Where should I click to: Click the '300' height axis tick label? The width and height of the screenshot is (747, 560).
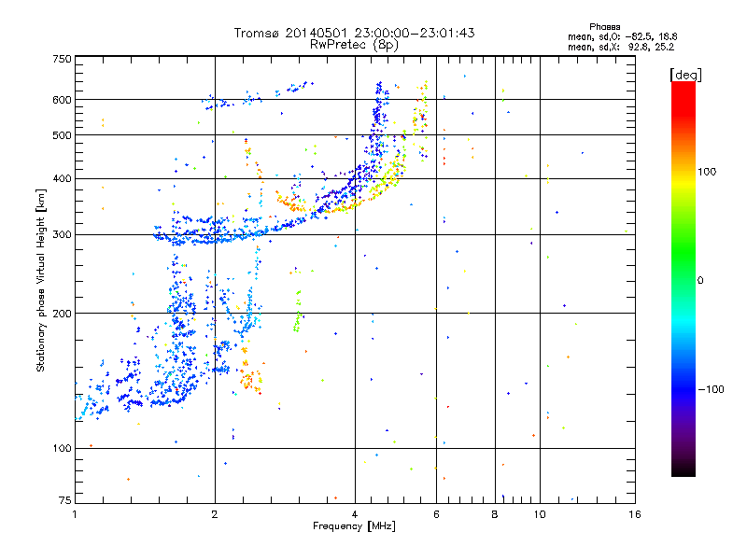point(62,235)
